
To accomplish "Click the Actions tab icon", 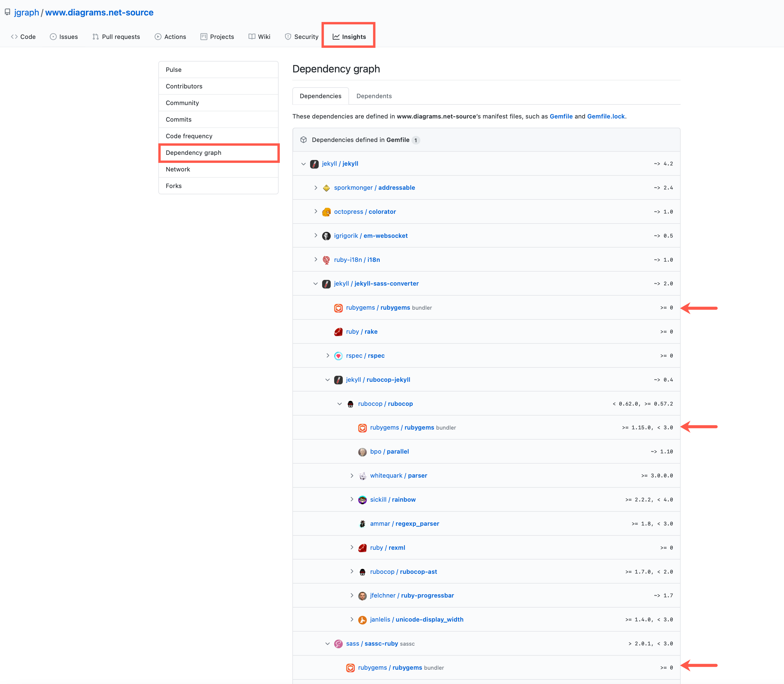I will pyautogui.click(x=157, y=37).
